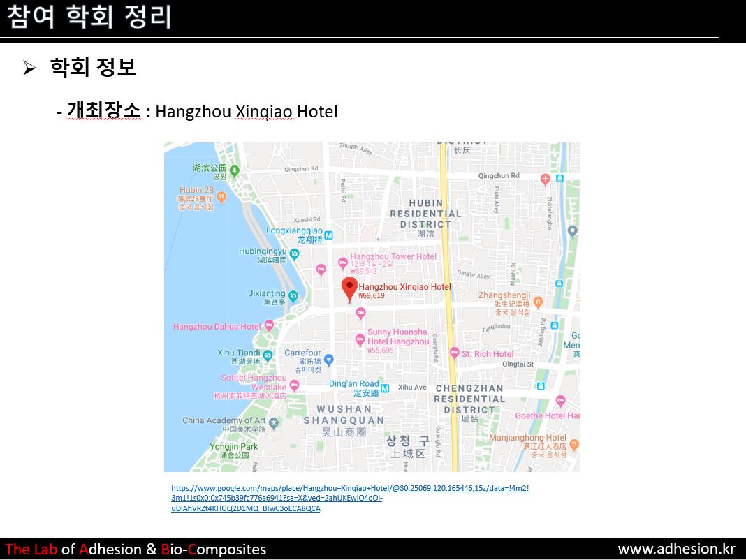Select the bus stop icon beside hospital marker
Viewport: 746px width, 560px height.
click(560, 179)
